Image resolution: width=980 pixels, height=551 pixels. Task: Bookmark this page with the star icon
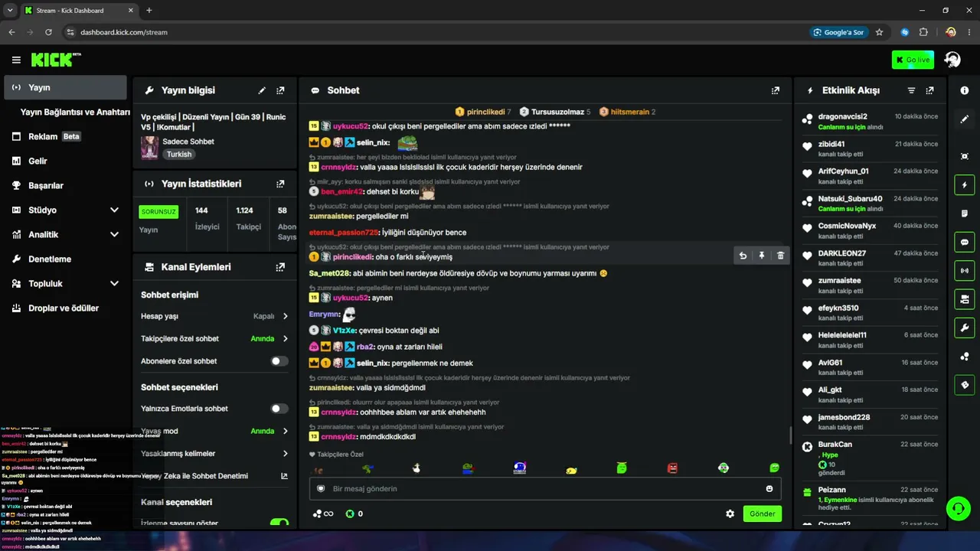879,32
